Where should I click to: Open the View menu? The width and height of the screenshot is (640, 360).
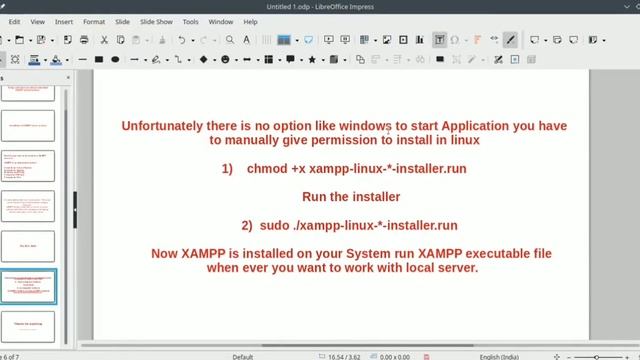tap(38, 22)
